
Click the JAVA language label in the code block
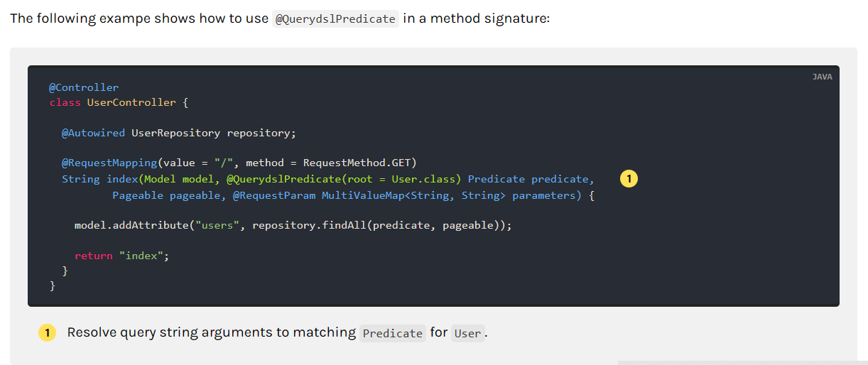(x=822, y=77)
